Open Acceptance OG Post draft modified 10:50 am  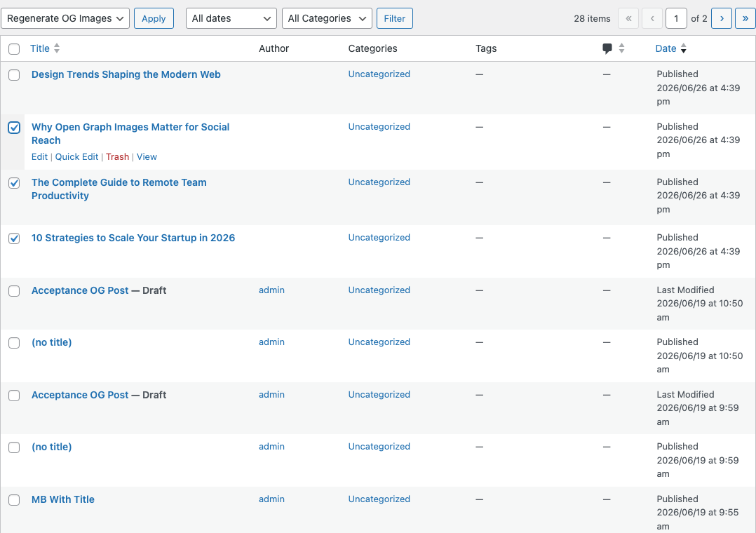(80, 290)
